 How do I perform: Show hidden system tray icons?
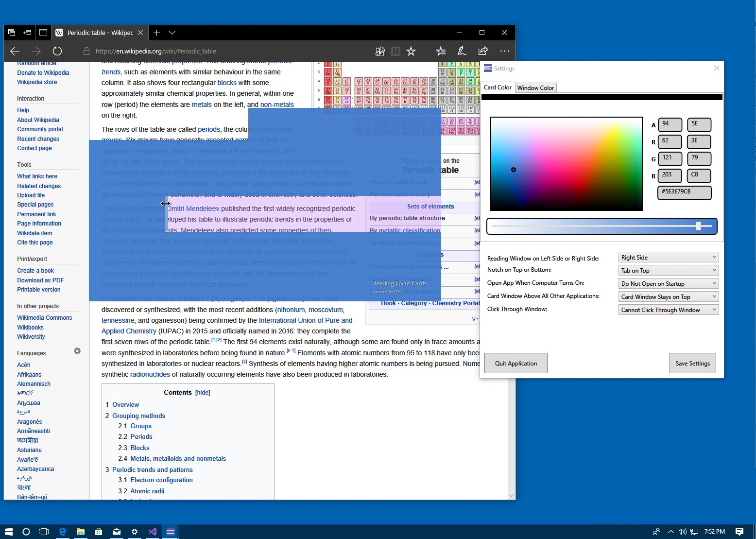point(671,532)
